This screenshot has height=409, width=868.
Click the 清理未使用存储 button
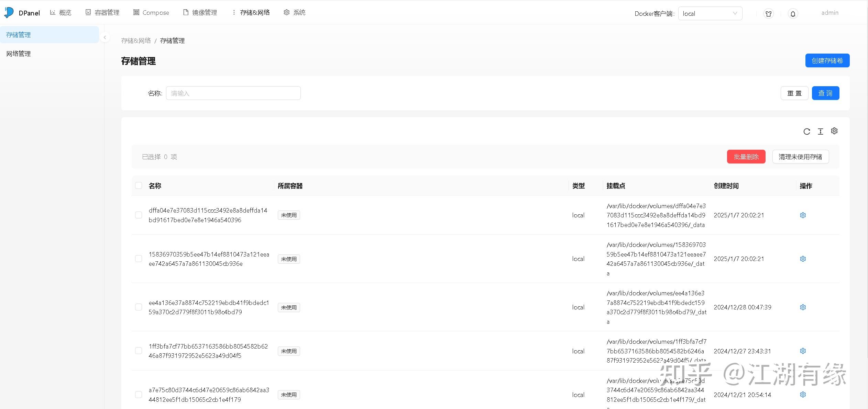tap(800, 156)
